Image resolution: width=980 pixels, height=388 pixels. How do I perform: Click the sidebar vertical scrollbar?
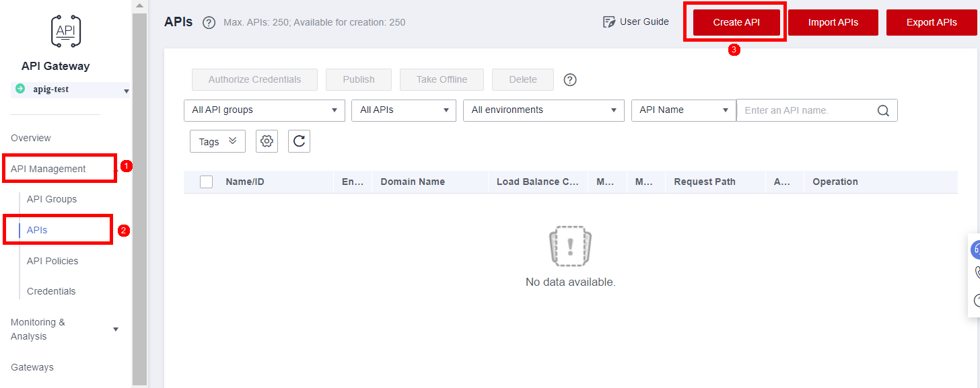click(x=139, y=195)
